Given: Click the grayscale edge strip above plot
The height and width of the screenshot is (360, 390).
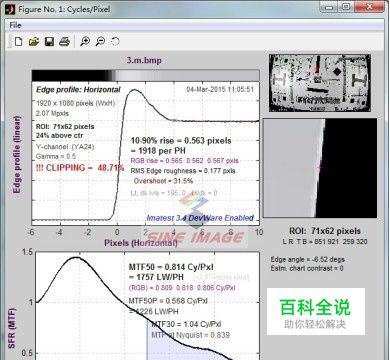Looking at the screenshot, I should tap(145, 75).
